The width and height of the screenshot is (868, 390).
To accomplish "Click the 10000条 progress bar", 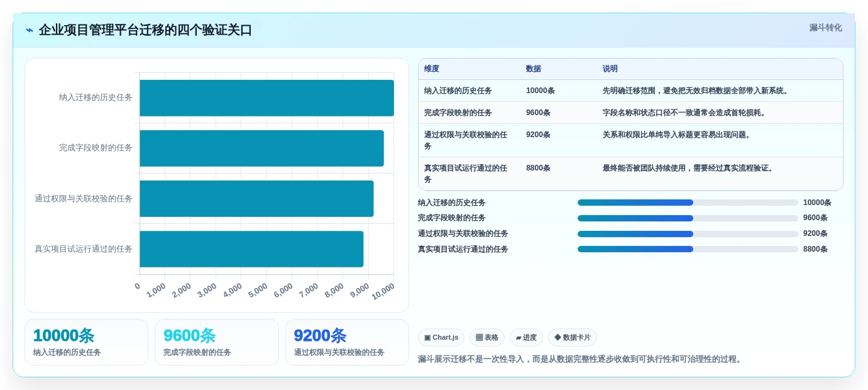I will (688, 203).
